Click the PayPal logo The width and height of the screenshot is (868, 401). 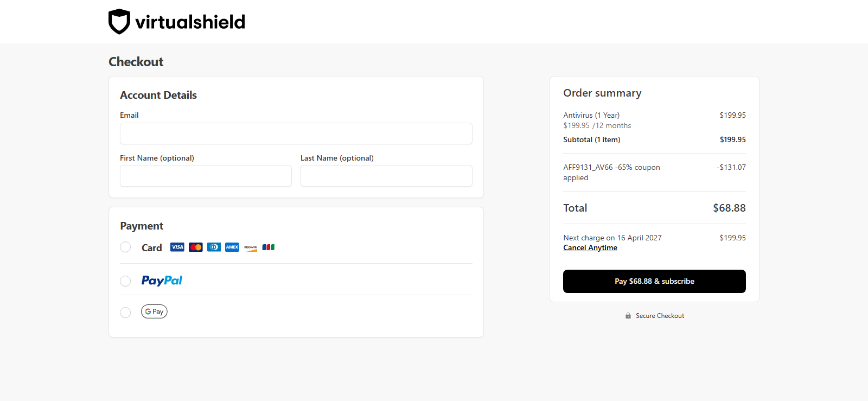click(162, 281)
